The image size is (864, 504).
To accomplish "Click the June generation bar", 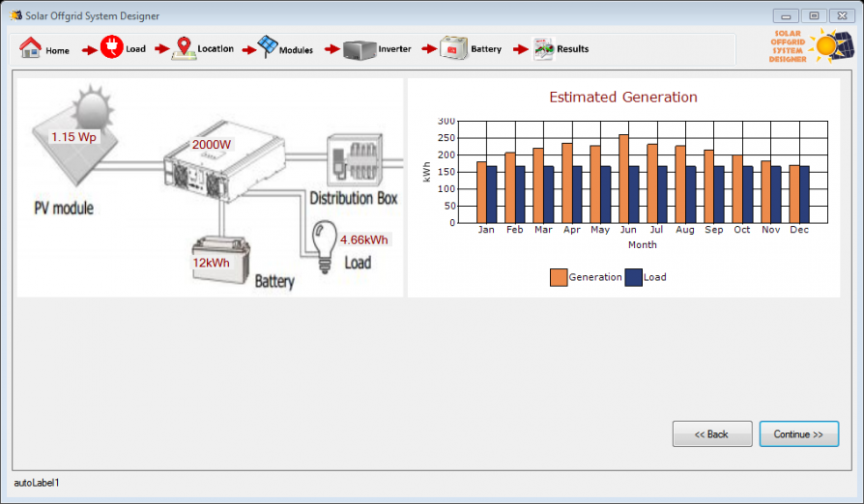I will tap(623, 179).
